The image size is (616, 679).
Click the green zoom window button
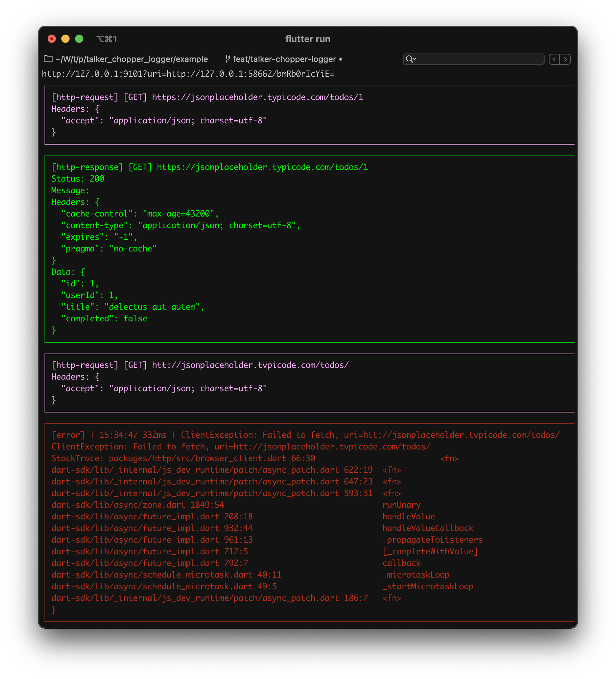tap(79, 39)
